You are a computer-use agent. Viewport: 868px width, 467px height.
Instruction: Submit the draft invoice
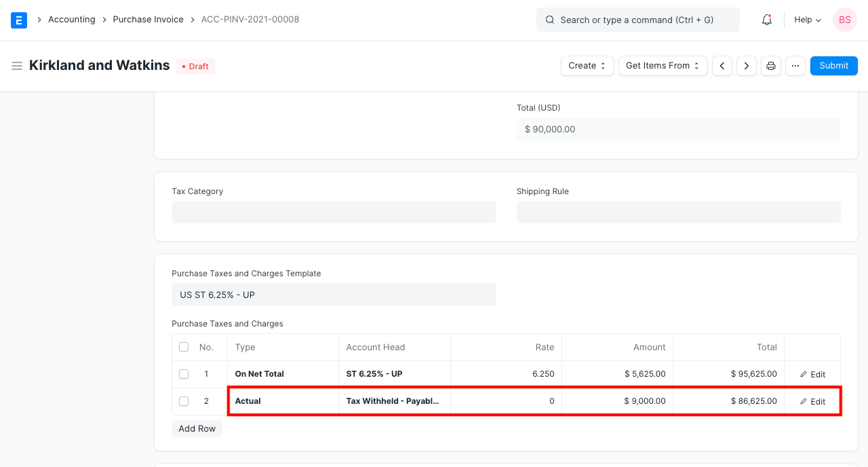pyautogui.click(x=833, y=66)
